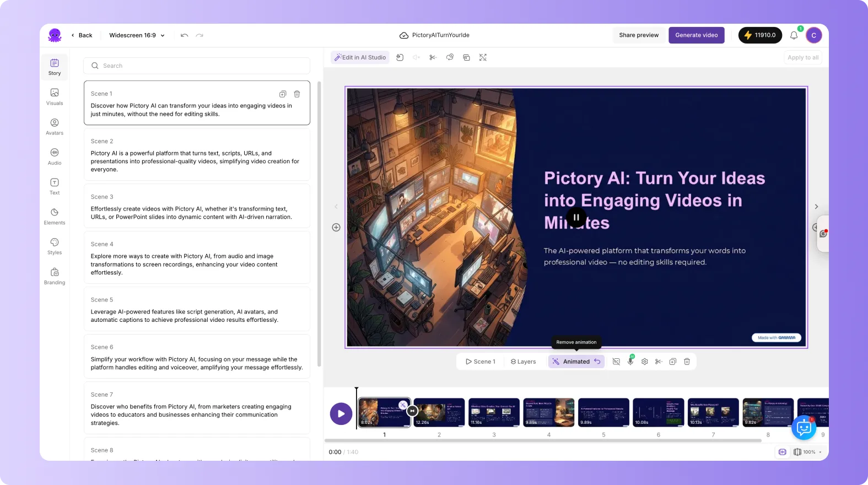Toggle the timeline view mode icon
The image size is (868, 485).
coord(782,452)
